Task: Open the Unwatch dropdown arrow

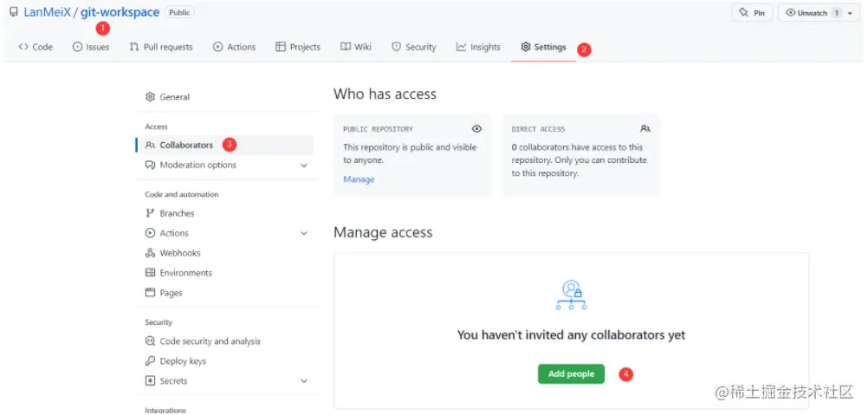Action: [x=850, y=13]
